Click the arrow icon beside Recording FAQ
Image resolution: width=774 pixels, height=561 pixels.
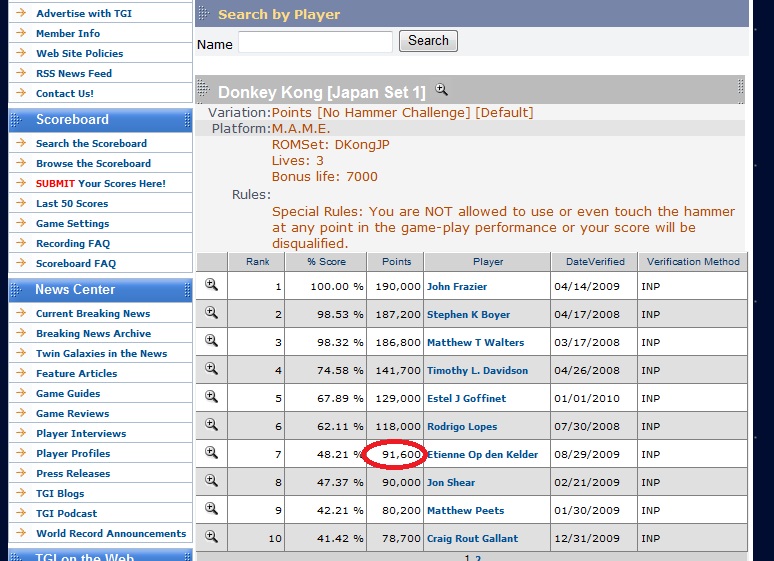click(x=21, y=242)
